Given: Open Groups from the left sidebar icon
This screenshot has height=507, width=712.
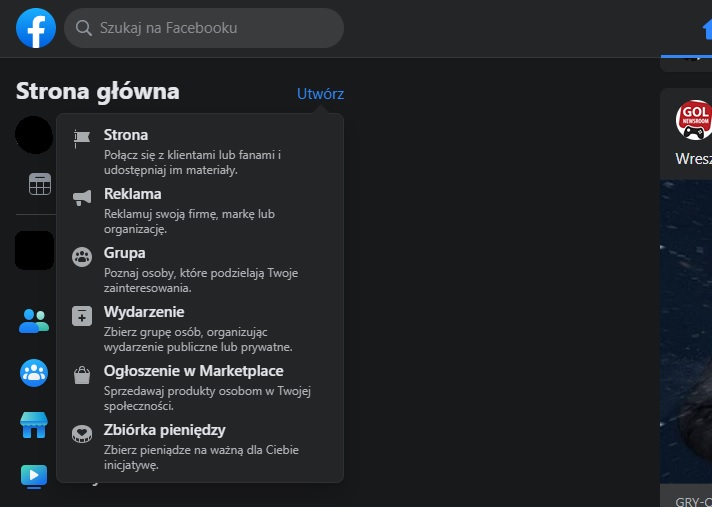Looking at the screenshot, I should tap(34, 372).
